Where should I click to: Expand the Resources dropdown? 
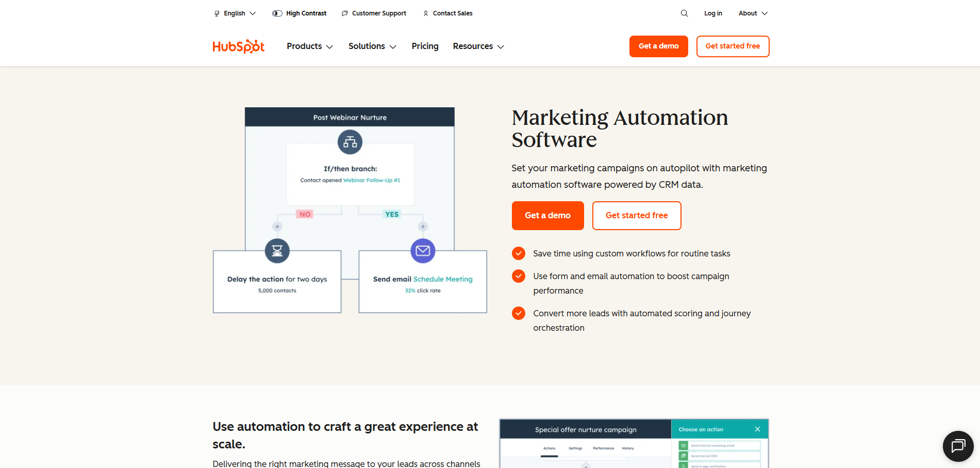(478, 46)
